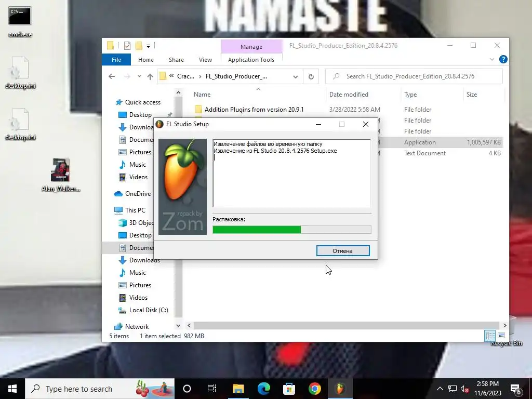
Task: Click the horizontal scrollbar in file list
Action: [x=346, y=325]
